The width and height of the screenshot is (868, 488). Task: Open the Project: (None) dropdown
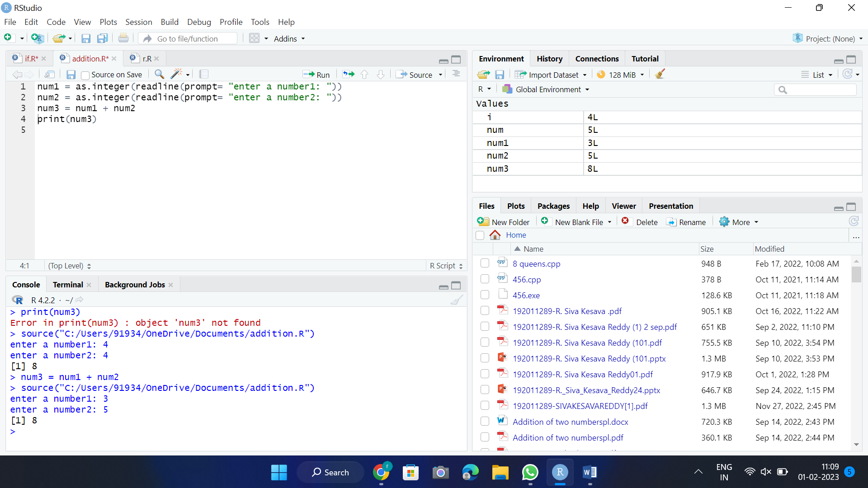[828, 38]
